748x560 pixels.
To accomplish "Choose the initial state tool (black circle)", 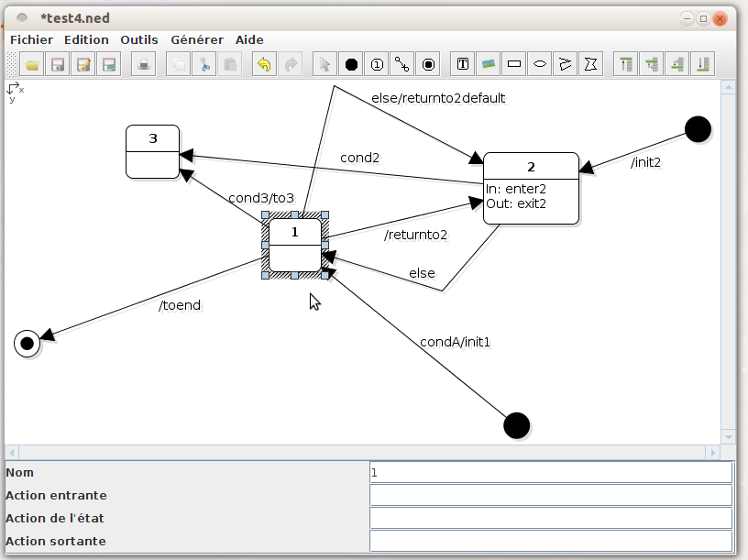I will coord(351,64).
